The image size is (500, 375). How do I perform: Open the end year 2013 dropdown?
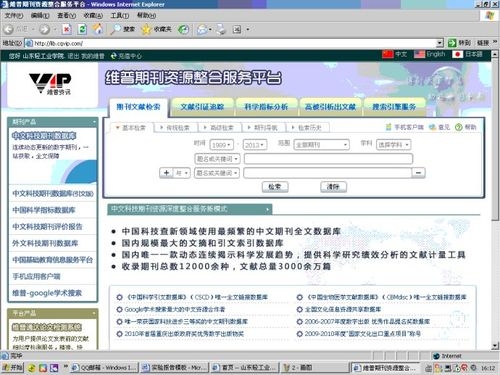[255, 145]
